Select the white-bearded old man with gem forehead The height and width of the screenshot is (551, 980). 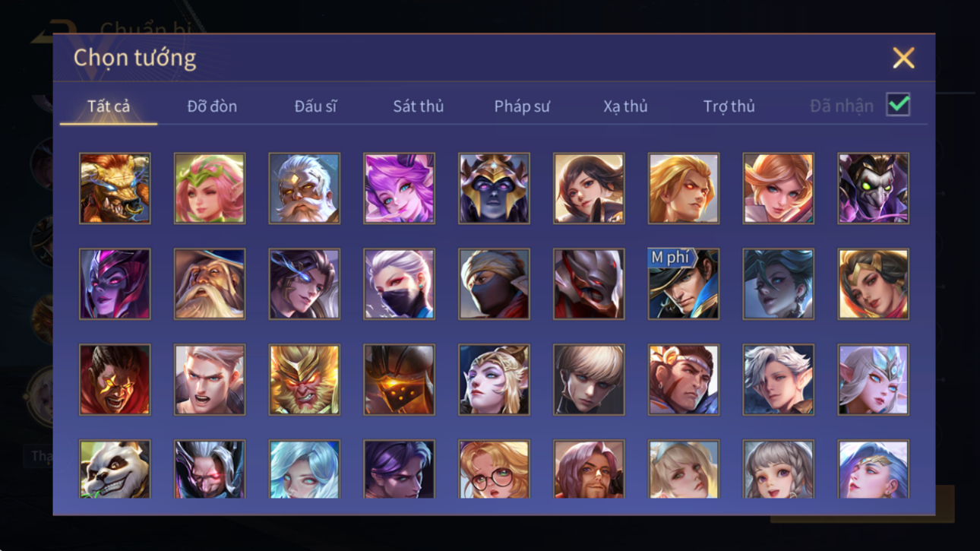tap(304, 188)
